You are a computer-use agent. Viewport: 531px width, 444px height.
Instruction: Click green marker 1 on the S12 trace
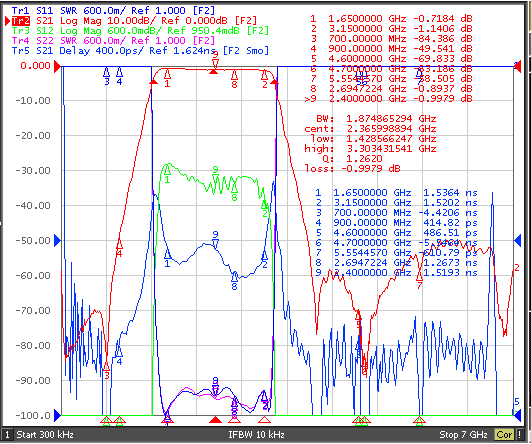click(167, 173)
